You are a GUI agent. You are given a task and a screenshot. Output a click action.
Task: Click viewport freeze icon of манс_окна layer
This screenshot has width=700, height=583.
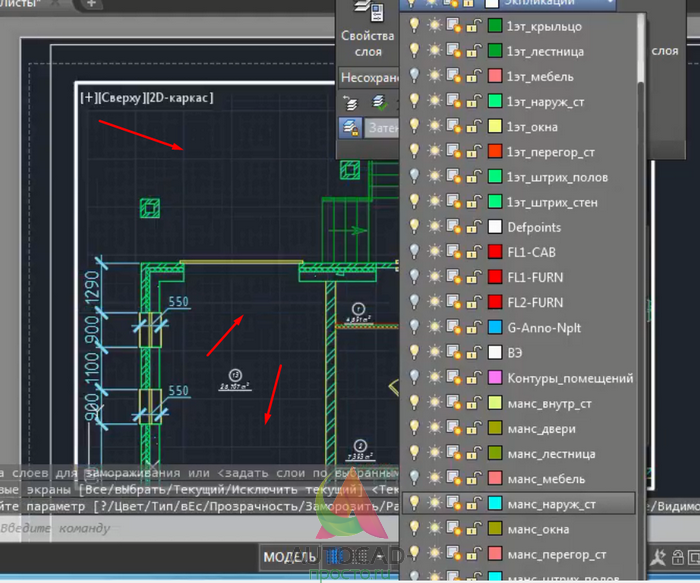[454, 529]
